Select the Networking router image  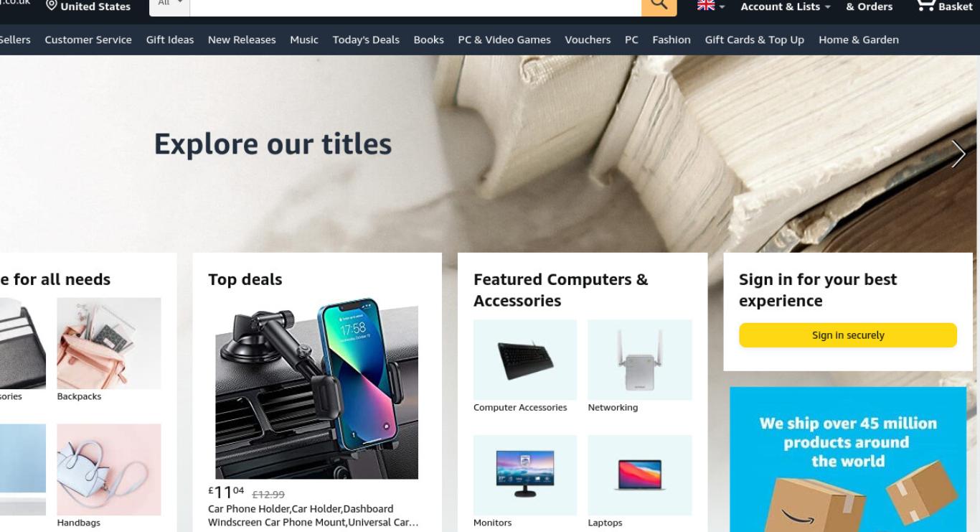click(x=640, y=360)
